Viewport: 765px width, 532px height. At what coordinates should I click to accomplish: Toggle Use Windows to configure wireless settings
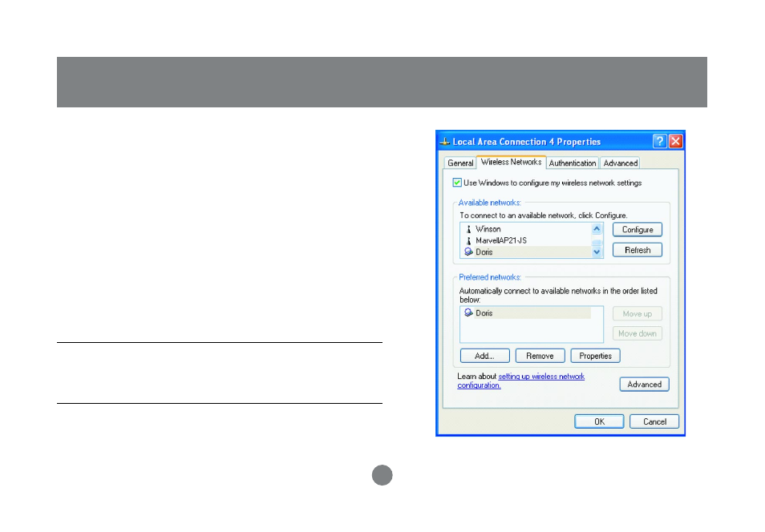[457, 183]
